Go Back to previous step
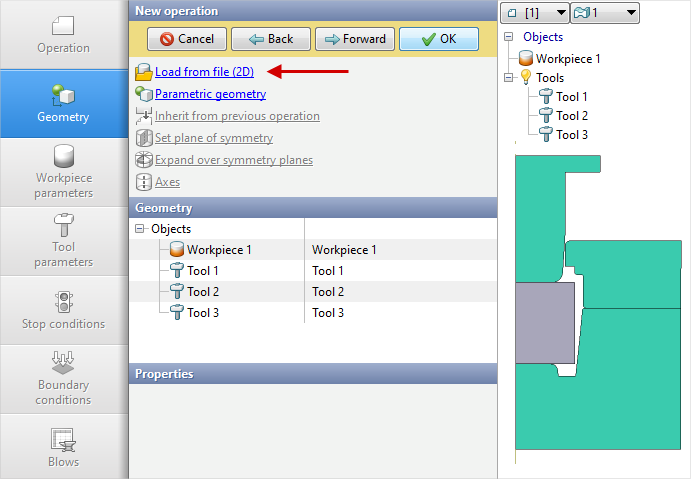691x479 pixels. click(x=270, y=39)
